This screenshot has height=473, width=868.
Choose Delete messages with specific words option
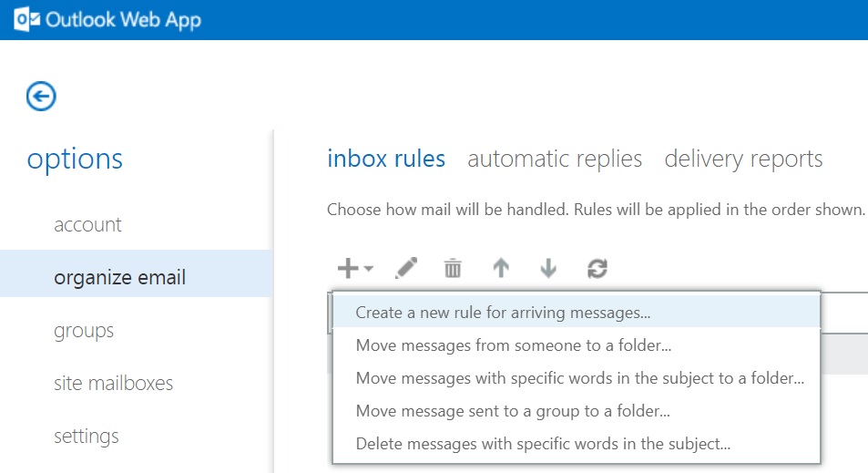[543, 444]
